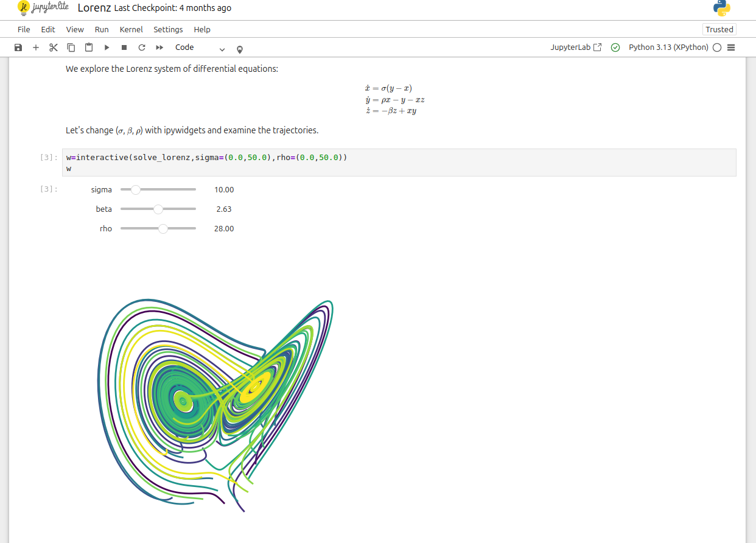Viewport: 756px width, 543px height.
Task: Open the Settings menu
Action: tap(168, 29)
